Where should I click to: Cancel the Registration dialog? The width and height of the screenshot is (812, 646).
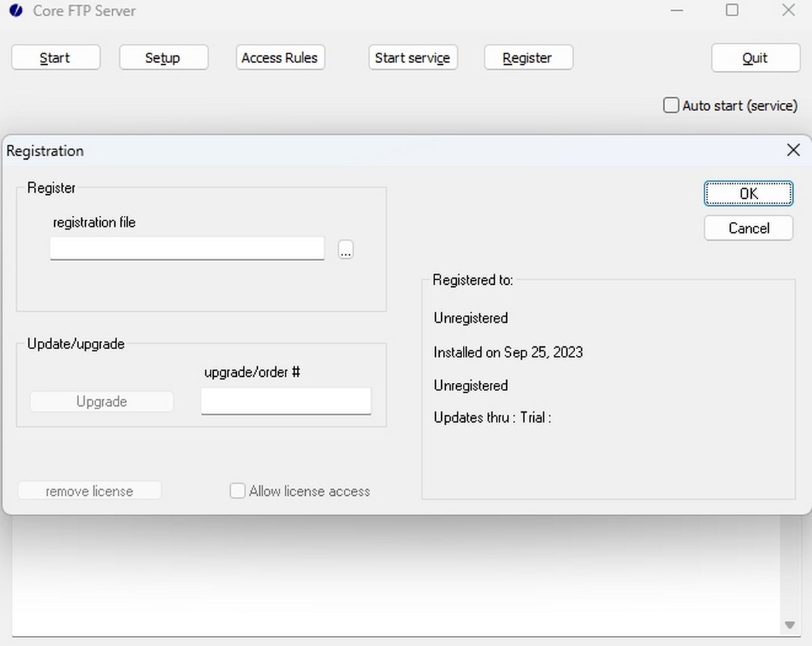click(x=748, y=228)
